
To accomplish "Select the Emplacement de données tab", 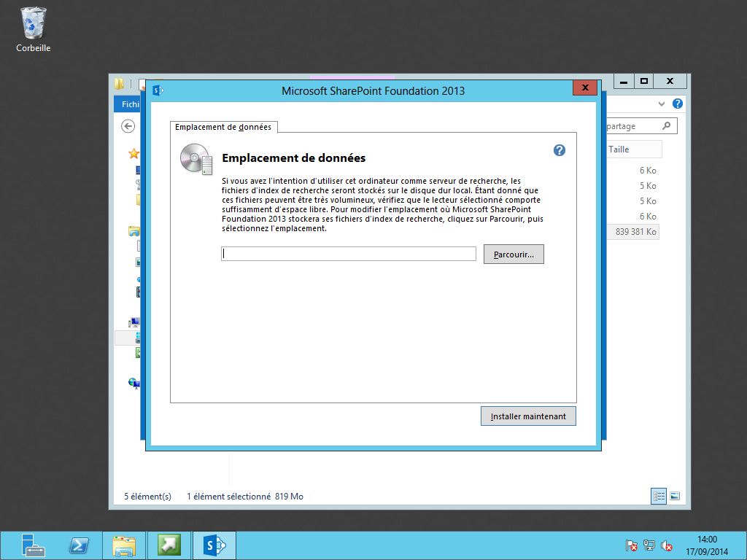I will click(x=223, y=127).
